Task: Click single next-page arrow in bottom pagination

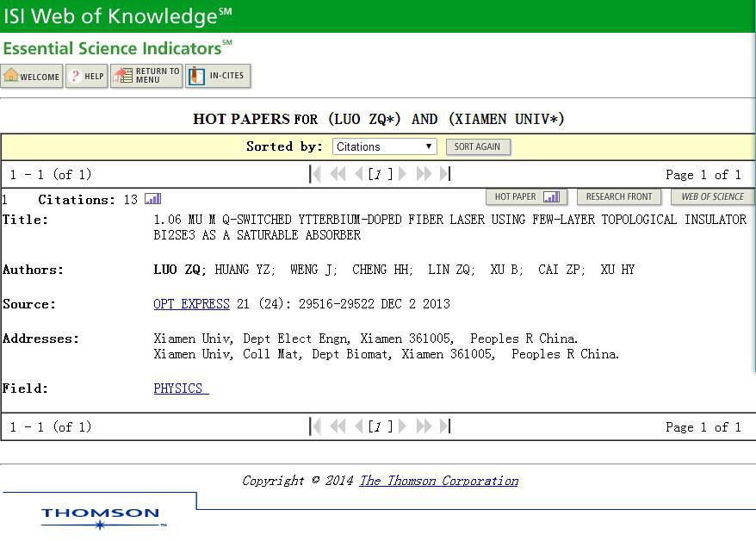Action: [402, 426]
